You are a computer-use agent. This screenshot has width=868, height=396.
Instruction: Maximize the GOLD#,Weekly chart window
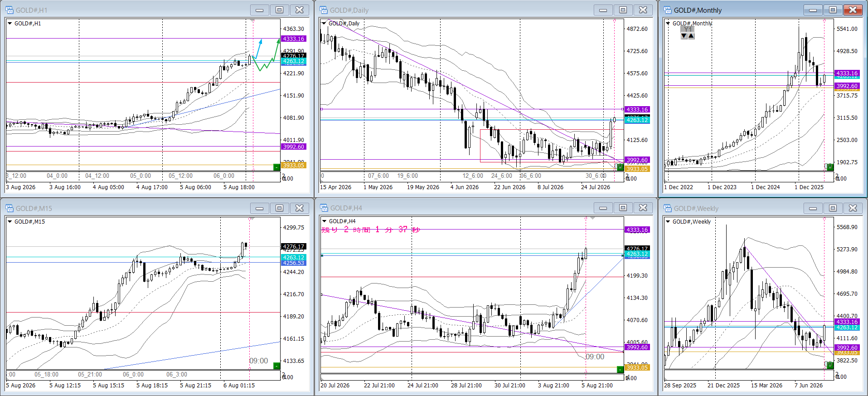pos(833,208)
